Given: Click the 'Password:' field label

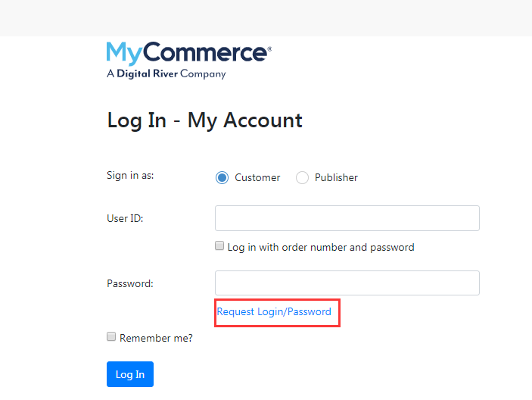Looking at the screenshot, I should 130,283.
